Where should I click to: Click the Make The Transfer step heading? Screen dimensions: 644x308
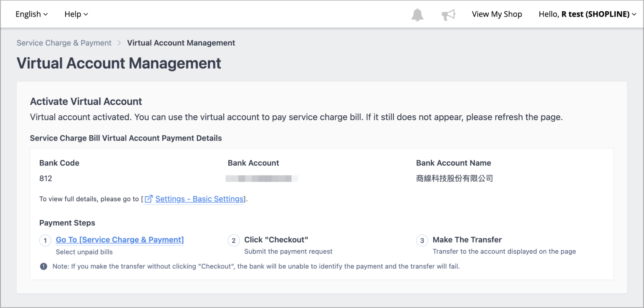(467, 240)
